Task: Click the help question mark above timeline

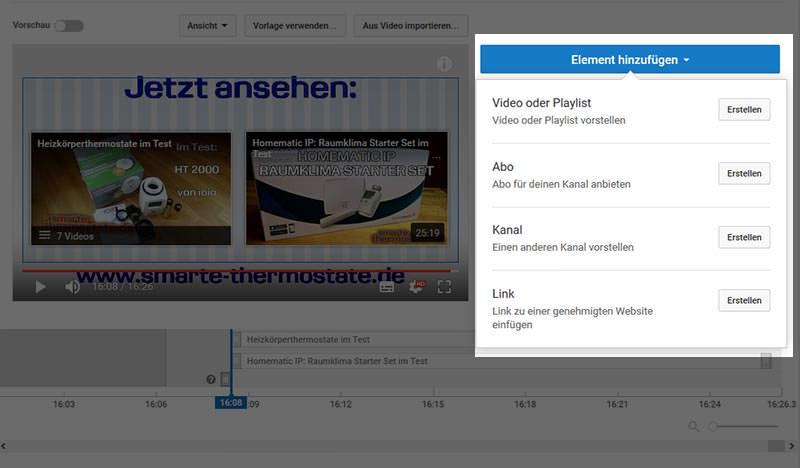Action: (211, 379)
